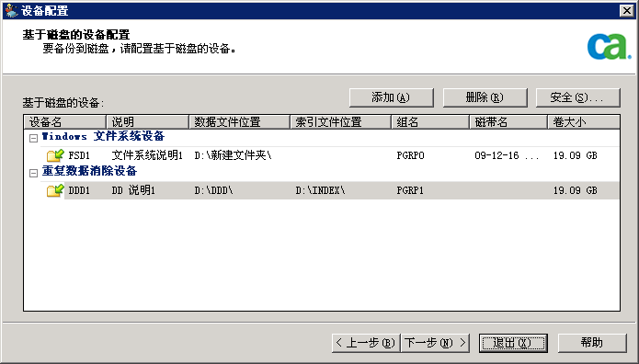Open the 安全(S)... dialog
The image size is (639, 364).
tap(578, 97)
